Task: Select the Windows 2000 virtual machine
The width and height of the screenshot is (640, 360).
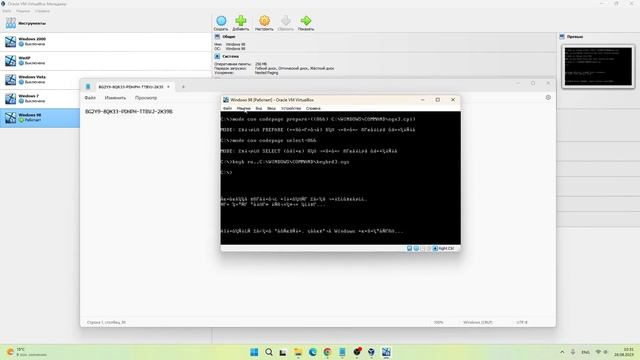Action: click(106, 42)
